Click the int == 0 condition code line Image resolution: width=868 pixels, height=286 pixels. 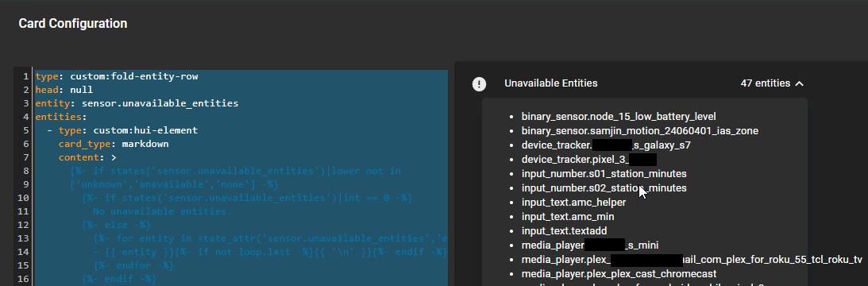click(x=247, y=198)
